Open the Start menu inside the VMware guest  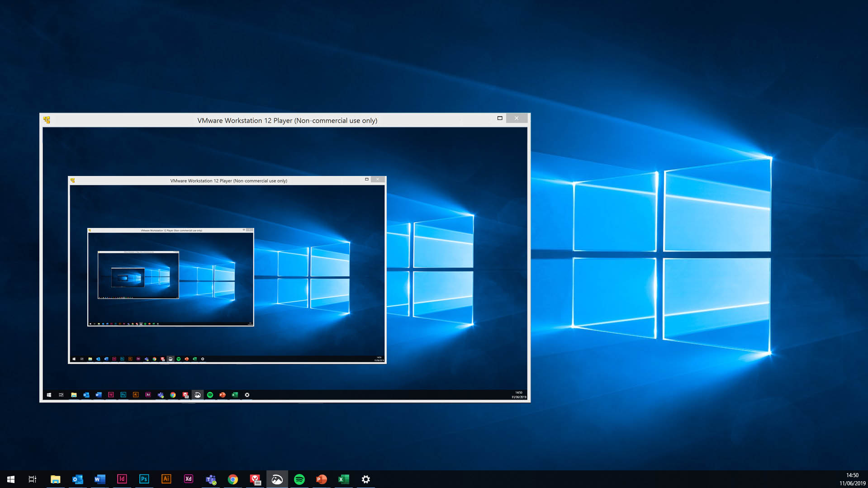pyautogui.click(x=49, y=394)
